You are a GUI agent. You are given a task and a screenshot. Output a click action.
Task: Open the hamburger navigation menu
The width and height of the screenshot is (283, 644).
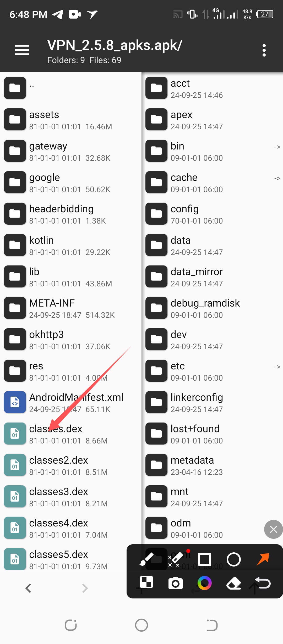pos(22,50)
